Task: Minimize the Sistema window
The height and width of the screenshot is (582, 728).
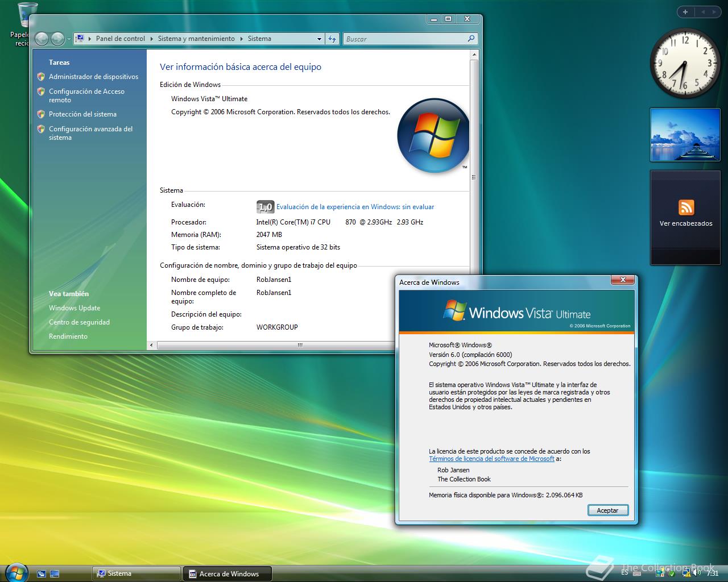Action: [x=434, y=19]
